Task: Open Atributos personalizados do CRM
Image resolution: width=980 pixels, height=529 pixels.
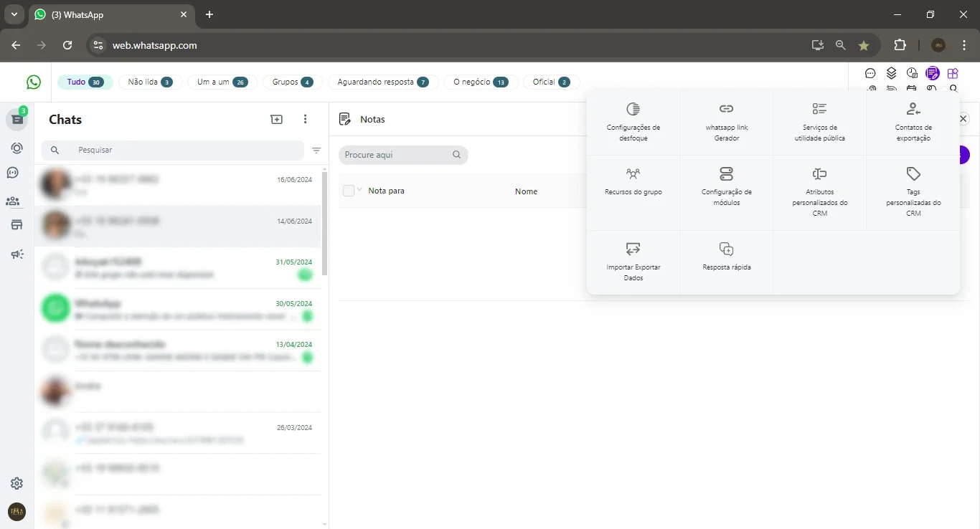Action: 819,192
